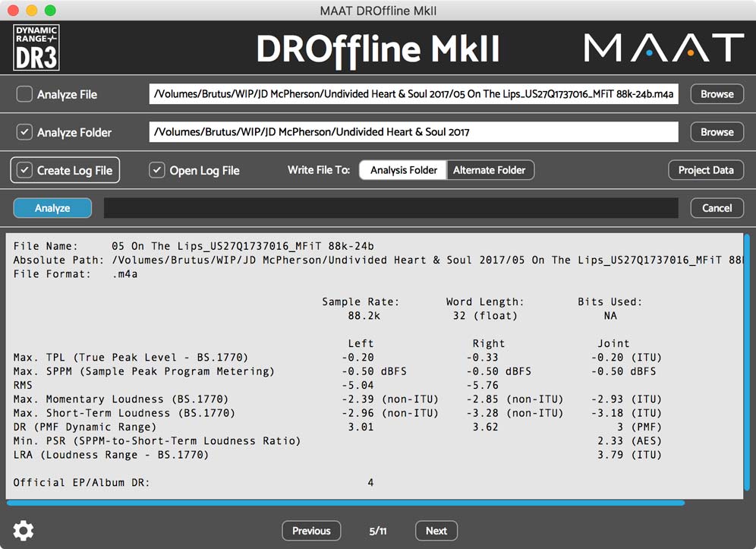Image resolution: width=756 pixels, height=549 pixels.
Task: Switch to Alternate Folder destination
Action: click(490, 170)
